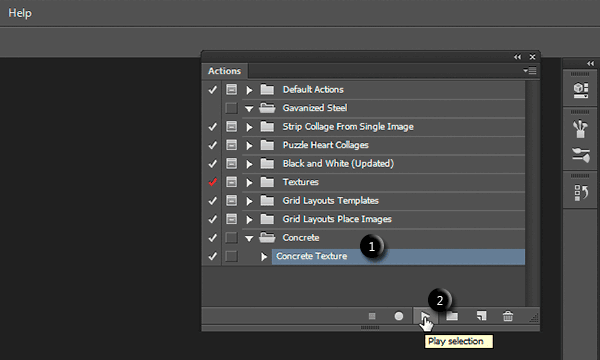The height and width of the screenshot is (360, 600).
Task: Toggle dialog control for Strip Collage From Single Image
Action: pos(231,127)
